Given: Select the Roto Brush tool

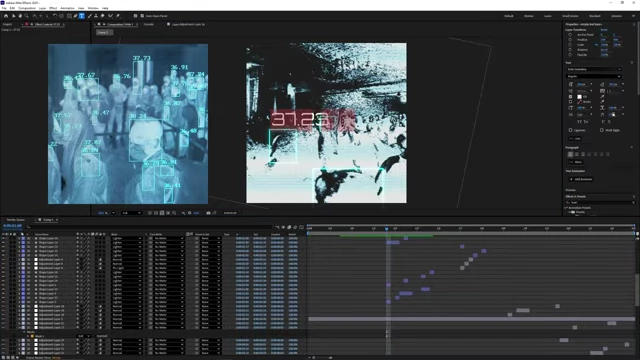Looking at the screenshot, I should tap(110, 16).
